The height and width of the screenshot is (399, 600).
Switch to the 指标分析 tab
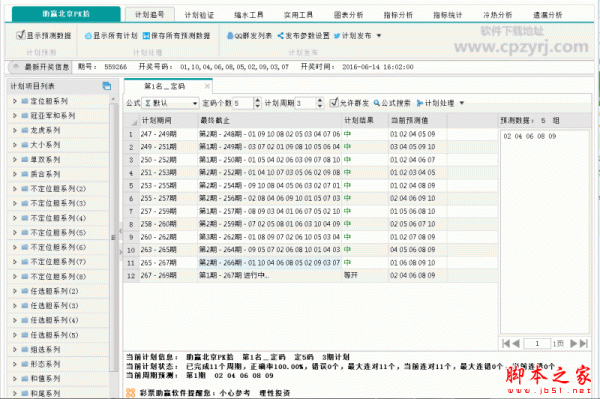click(x=398, y=15)
